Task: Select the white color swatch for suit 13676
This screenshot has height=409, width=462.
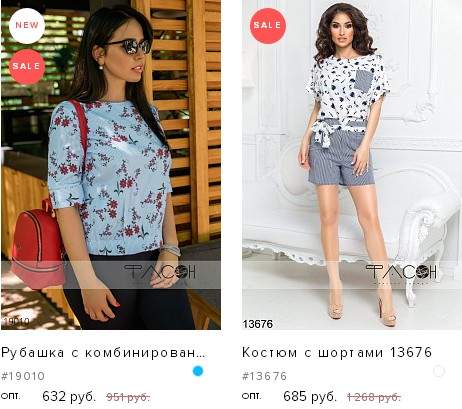Action: point(439,371)
